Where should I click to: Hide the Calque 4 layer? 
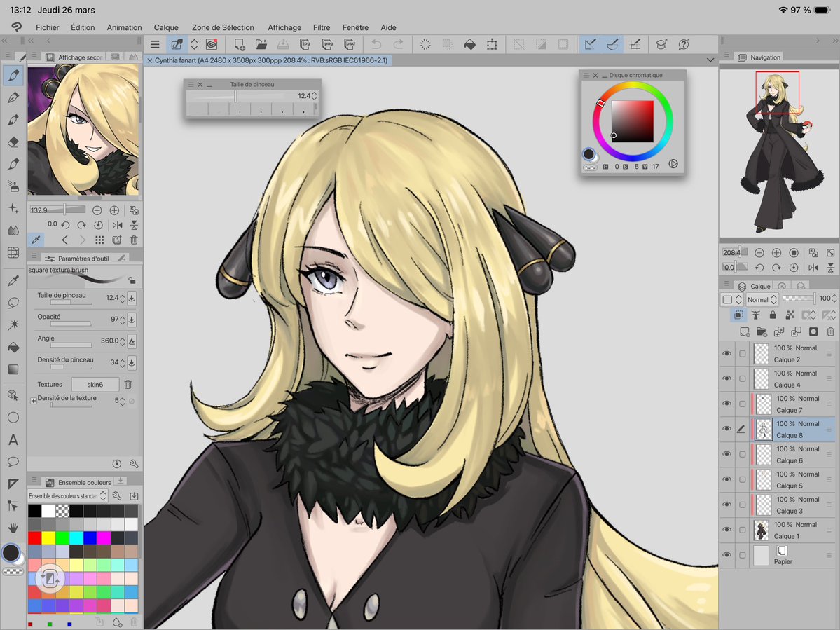(x=727, y=378)
